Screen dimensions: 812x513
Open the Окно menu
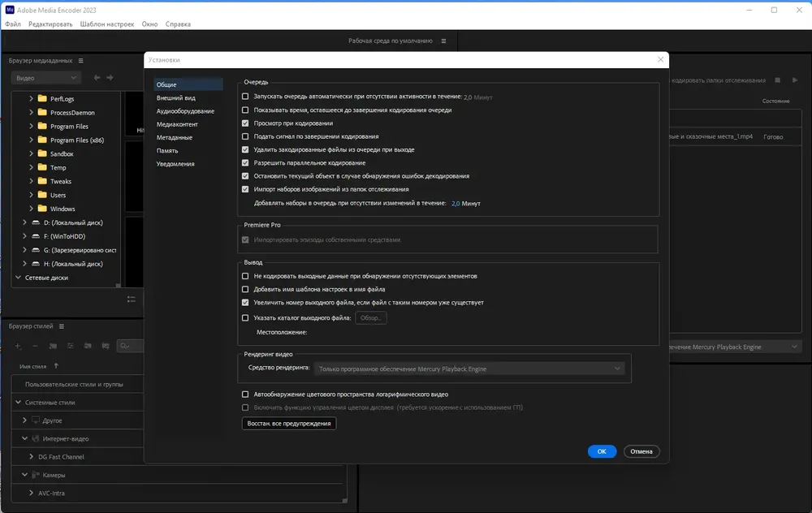pos(149,24)
